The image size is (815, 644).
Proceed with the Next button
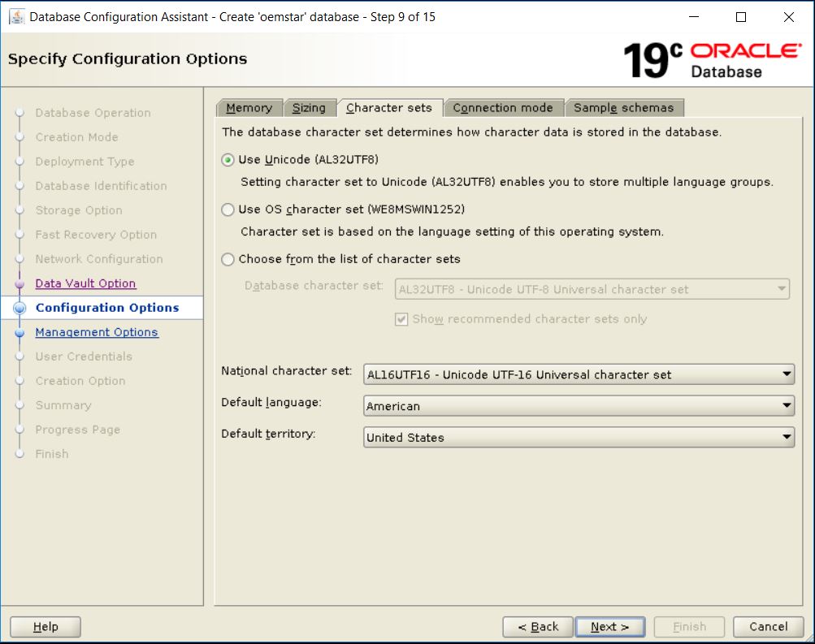tap(610, 627)
